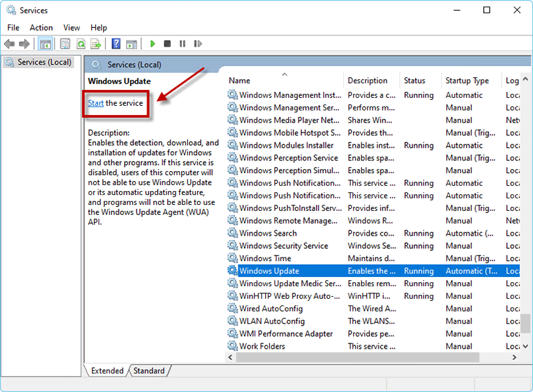Click the Pause Service toolbar button

click(x=183, y=44)
